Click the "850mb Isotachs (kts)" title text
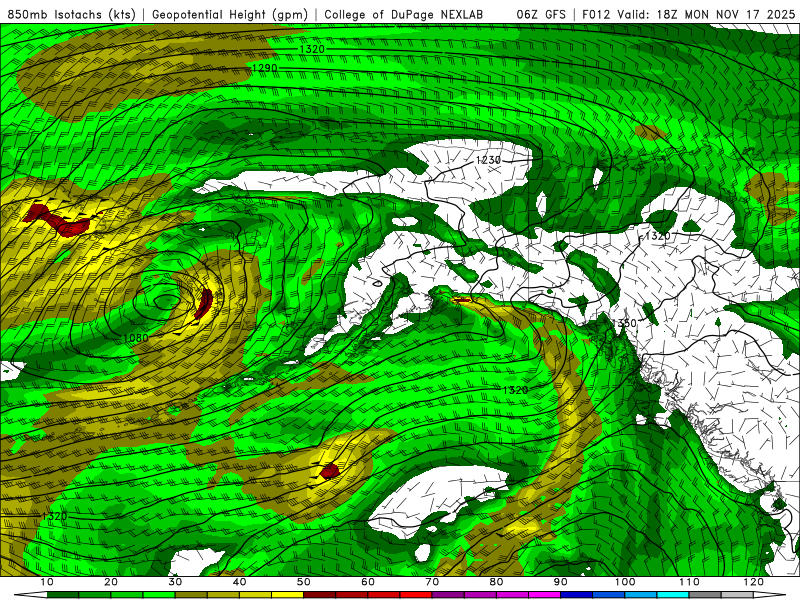 [71, 14]
